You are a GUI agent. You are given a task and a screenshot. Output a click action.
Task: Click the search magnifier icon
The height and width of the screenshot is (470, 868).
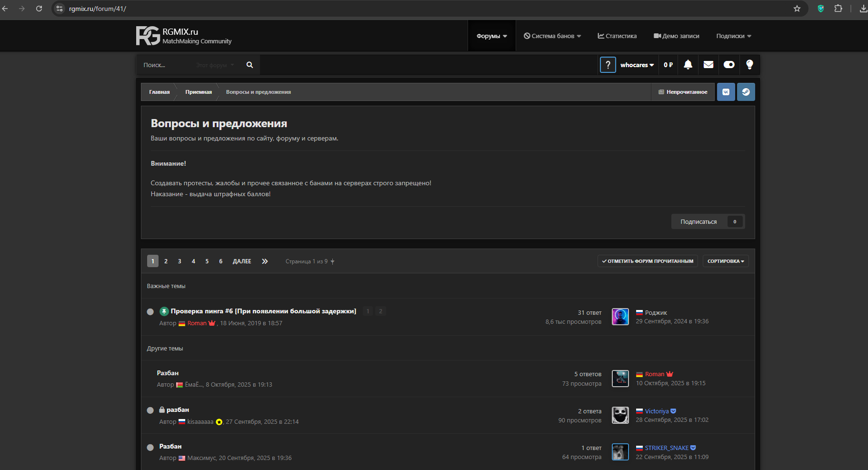click(249, 65)
